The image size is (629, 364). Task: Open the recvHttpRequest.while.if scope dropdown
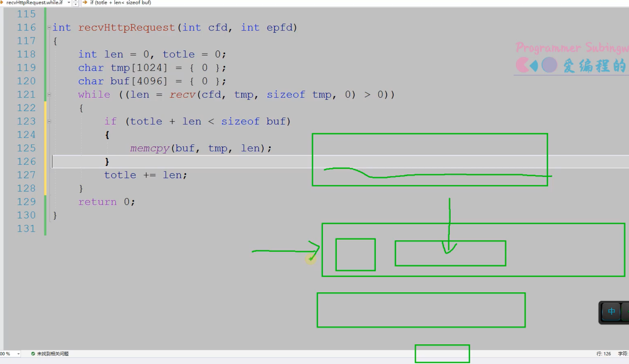69,2
